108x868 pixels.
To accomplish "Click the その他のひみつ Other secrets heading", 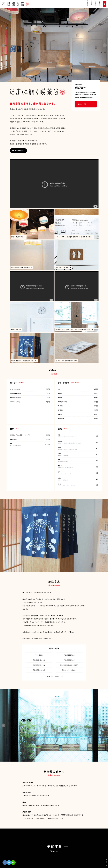I will pyautogui.click(x=54, y=773).
